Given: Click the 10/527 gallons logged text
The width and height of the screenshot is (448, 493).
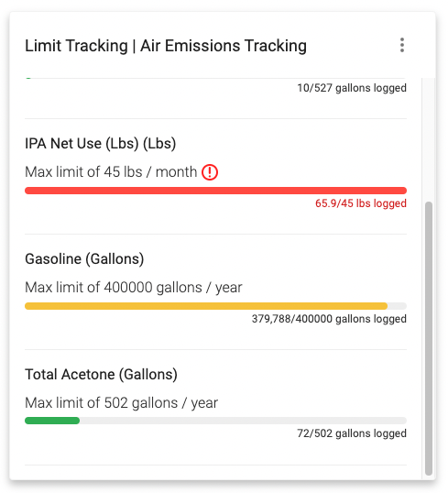Looking at the screenshot, I should [x=352, y=88].
